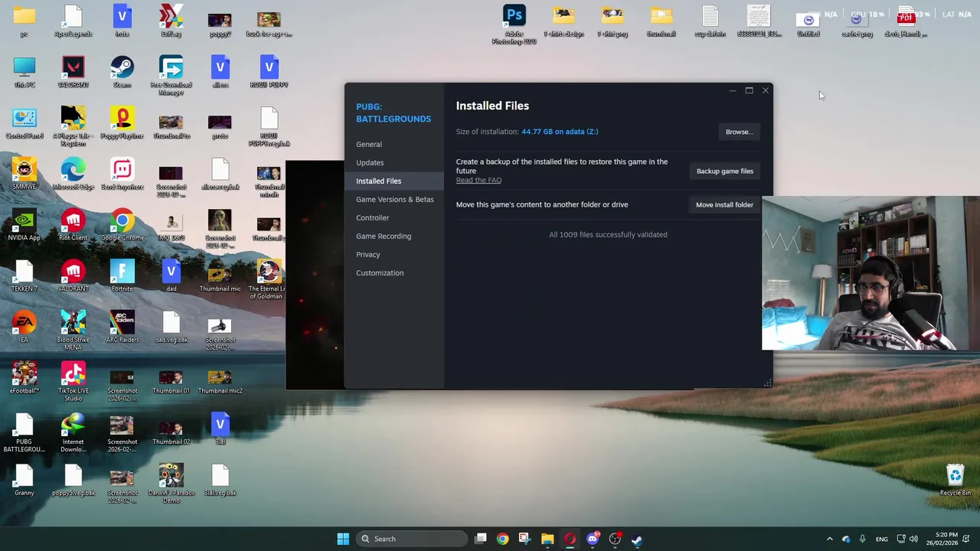Open Microsoft Edge desktop shortcut

pyautogui.click(x=73, y=174)
